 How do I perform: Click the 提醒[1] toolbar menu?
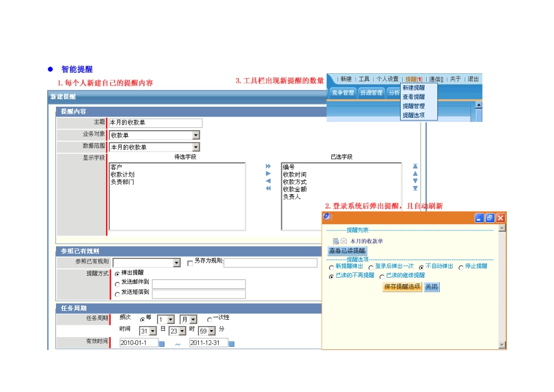413,79
